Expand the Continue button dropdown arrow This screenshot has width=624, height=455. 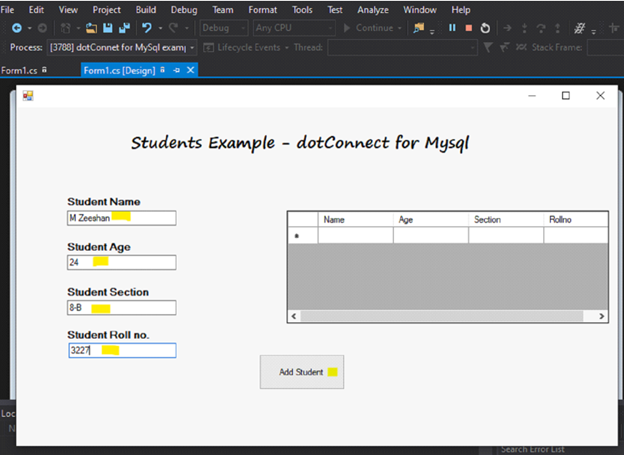click(x=400, y=28)
